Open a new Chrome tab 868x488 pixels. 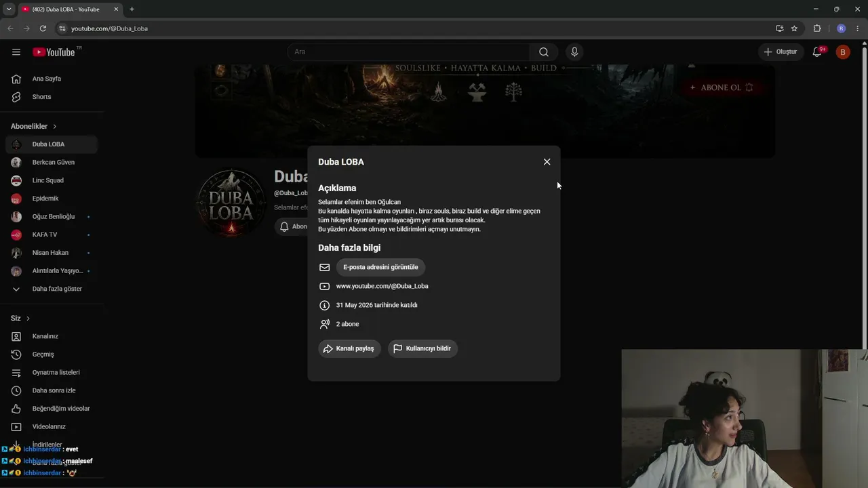(x=132, y=9)
